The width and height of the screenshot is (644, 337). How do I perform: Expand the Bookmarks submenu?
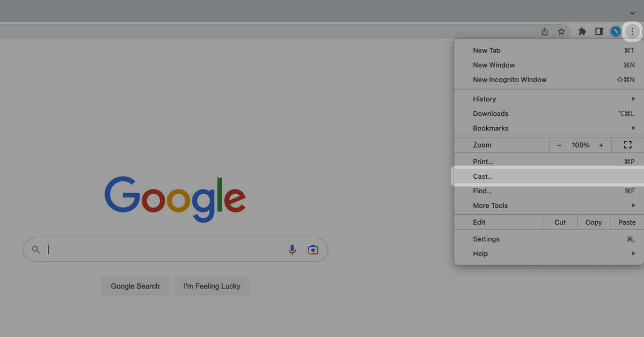[549, 128]
